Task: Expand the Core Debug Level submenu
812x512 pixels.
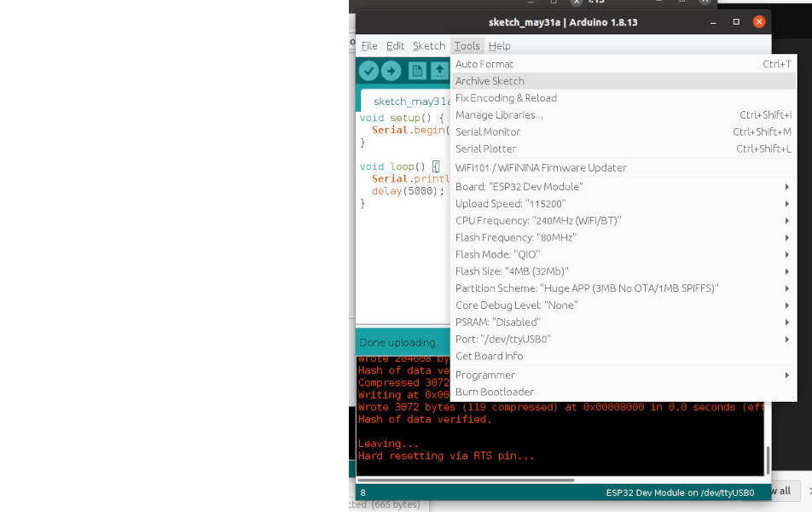Action: [x=623, y=305]
